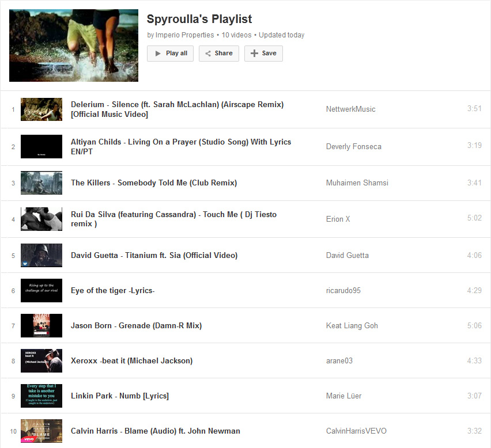Open the David Guetta Titanium thumbnail

41,255
